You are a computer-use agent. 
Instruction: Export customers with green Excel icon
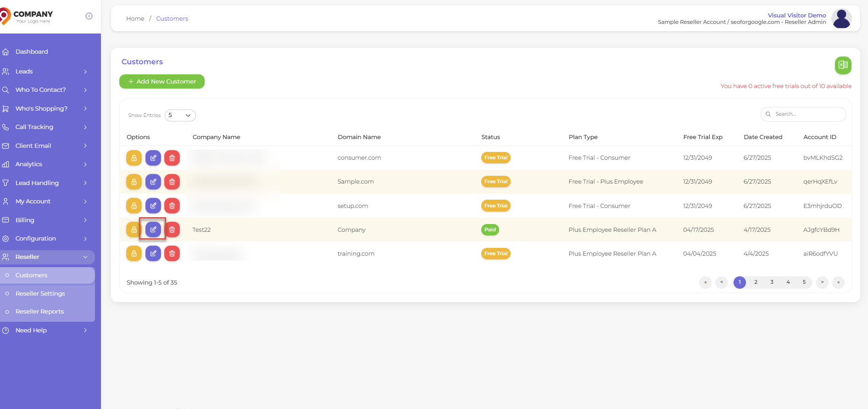click(843, 65)
